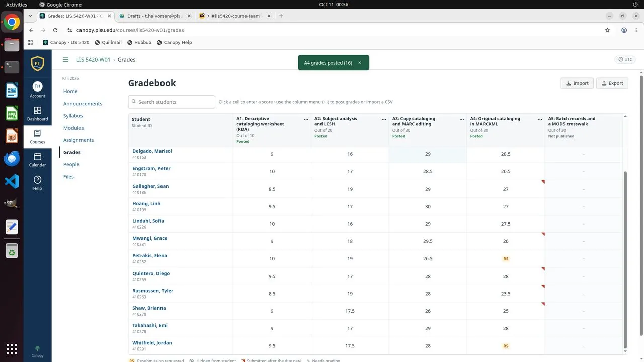Open People in course navigation
Image resolution: width=644 pixels, height=362 pixels.
click(71, 164)
